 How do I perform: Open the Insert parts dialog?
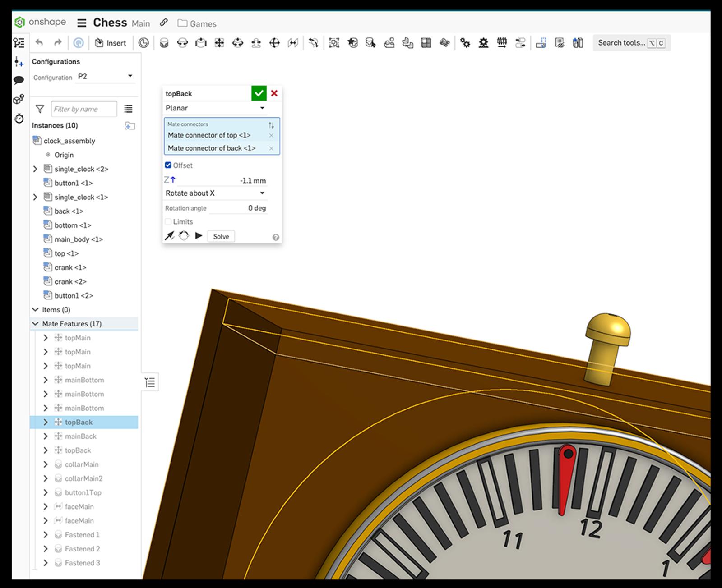tap(111, 43)
